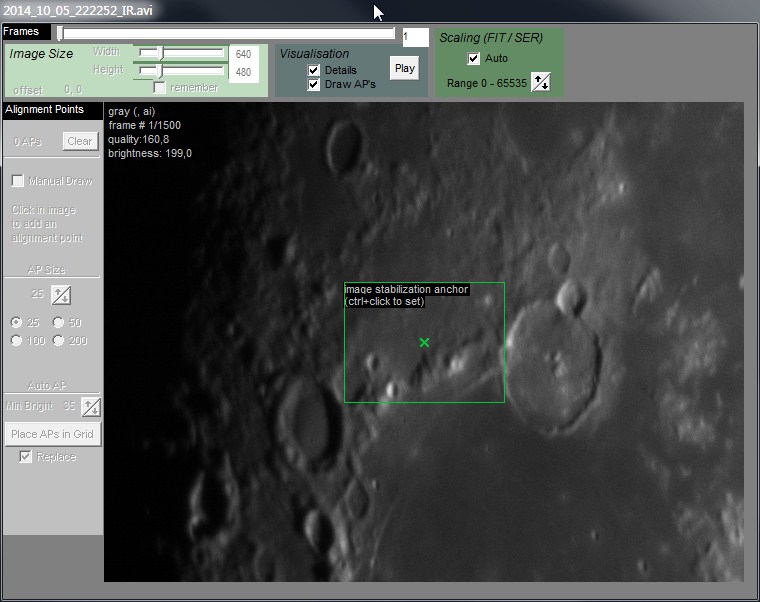Select AP size 200 radio button
This screenshot has height=602, width=760.
point(58,341)
